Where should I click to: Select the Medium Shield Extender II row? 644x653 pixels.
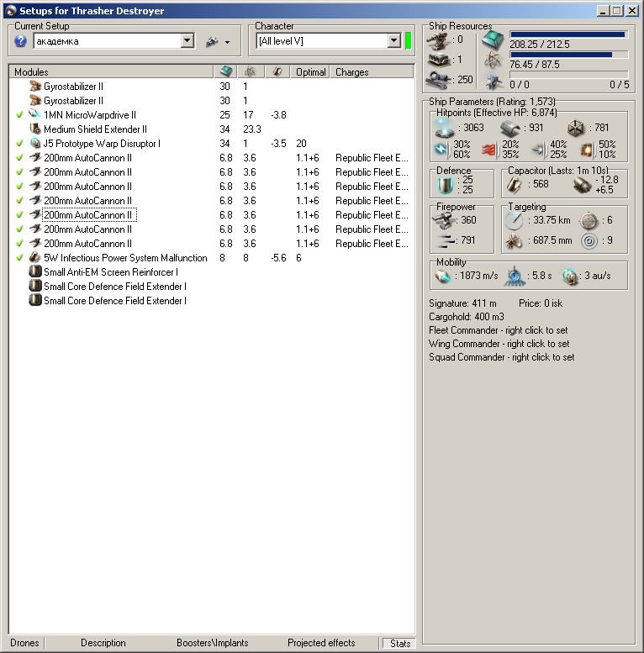(x=211, y=129)
